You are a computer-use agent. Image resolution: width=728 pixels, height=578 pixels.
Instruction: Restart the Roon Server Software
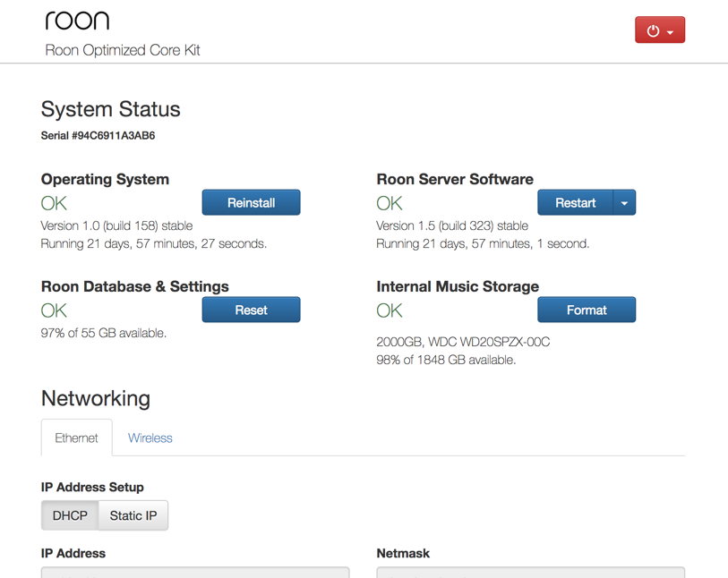tap(575, 202)
